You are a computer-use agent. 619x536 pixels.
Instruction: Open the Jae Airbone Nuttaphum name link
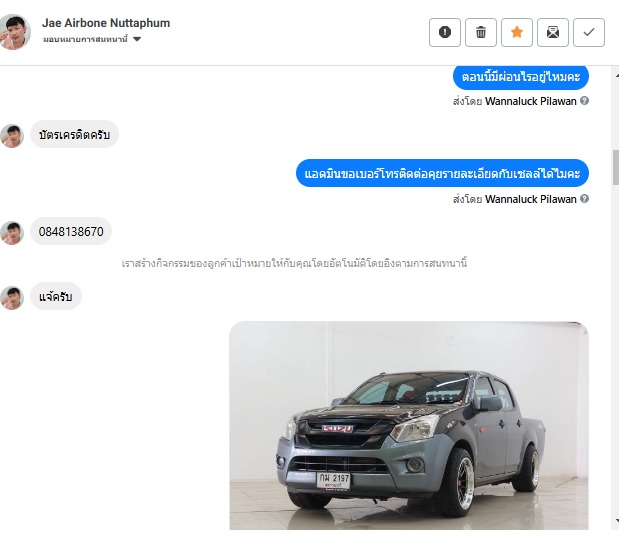(106, 23)
